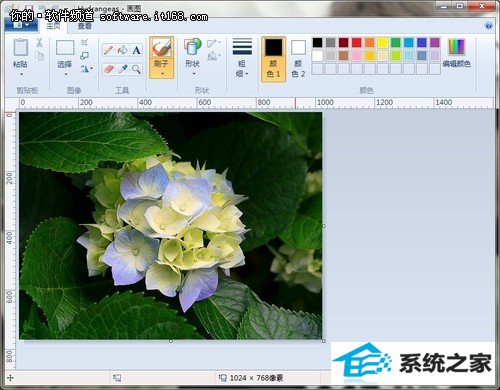Click the cursor position crosshair icon in status bar
Viewport: 500px width, 390px height.
coord(10,378)
